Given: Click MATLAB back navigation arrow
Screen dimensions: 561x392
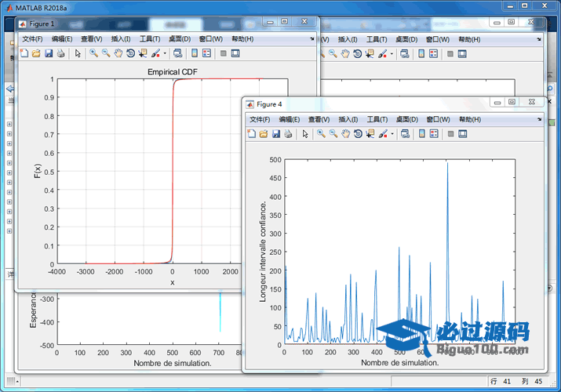Looking at the screenshot, I should click(x=10, y=89).
